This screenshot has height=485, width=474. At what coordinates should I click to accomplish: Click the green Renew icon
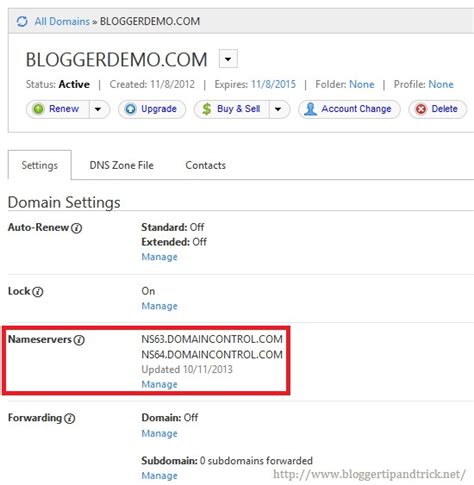38,109
